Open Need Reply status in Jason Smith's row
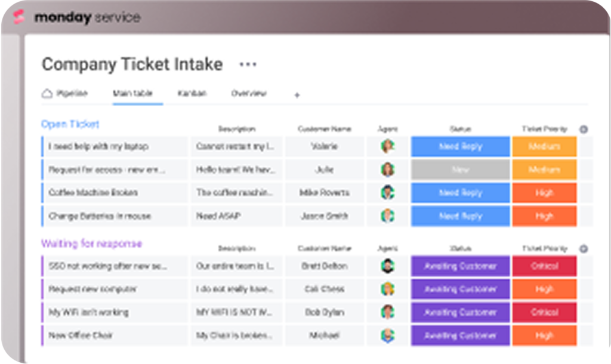Image resolution: width=611 pixels, height=364 pixels. pos(460,216)
